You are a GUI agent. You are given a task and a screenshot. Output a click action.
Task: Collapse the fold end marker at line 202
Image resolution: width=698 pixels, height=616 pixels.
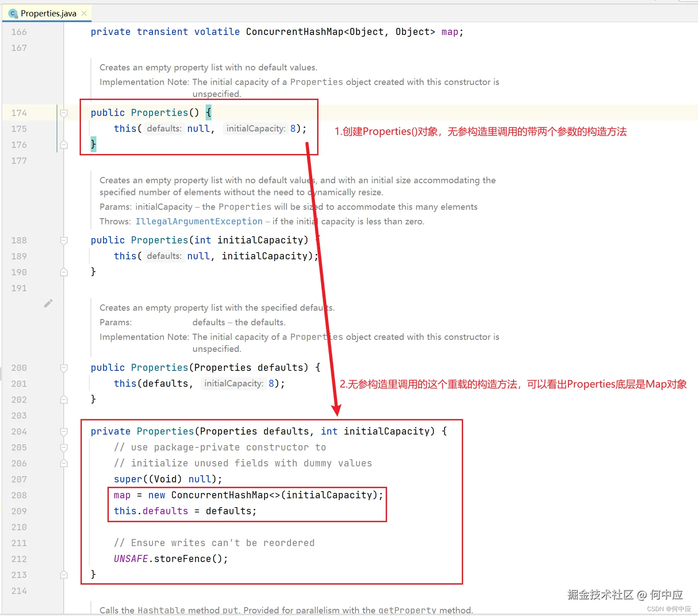click(64, 400)
